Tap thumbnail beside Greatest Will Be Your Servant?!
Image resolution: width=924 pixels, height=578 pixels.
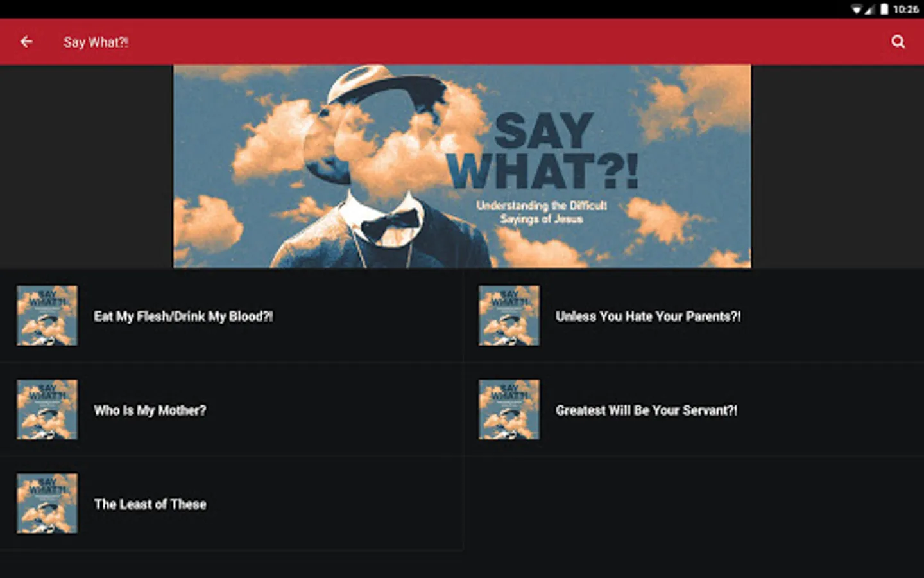(x=509, y=410)
